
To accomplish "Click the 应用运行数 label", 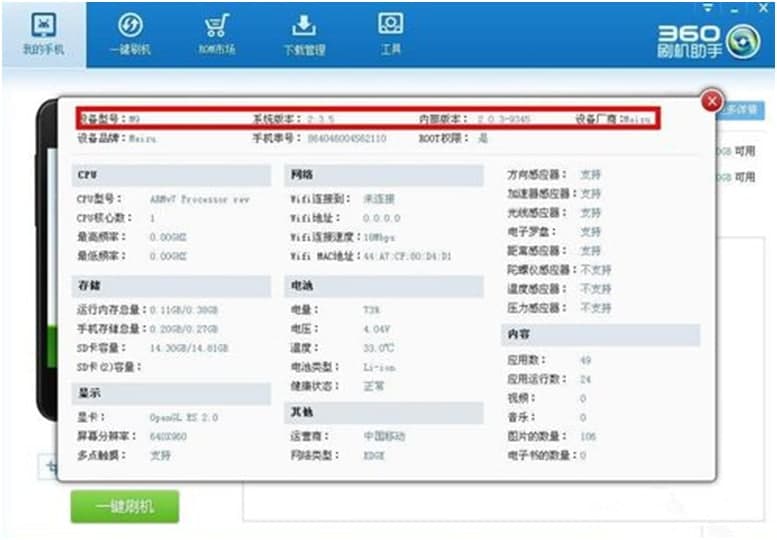I will tap(537, 379).
